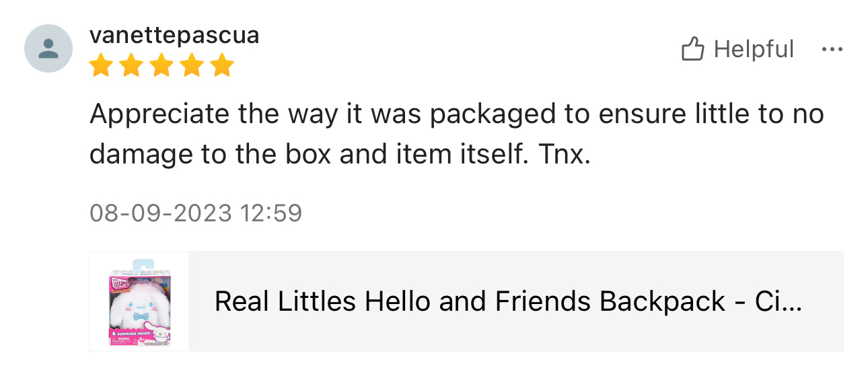
Task: Click the review date 08-09-2023
Action: click(161, 213)
